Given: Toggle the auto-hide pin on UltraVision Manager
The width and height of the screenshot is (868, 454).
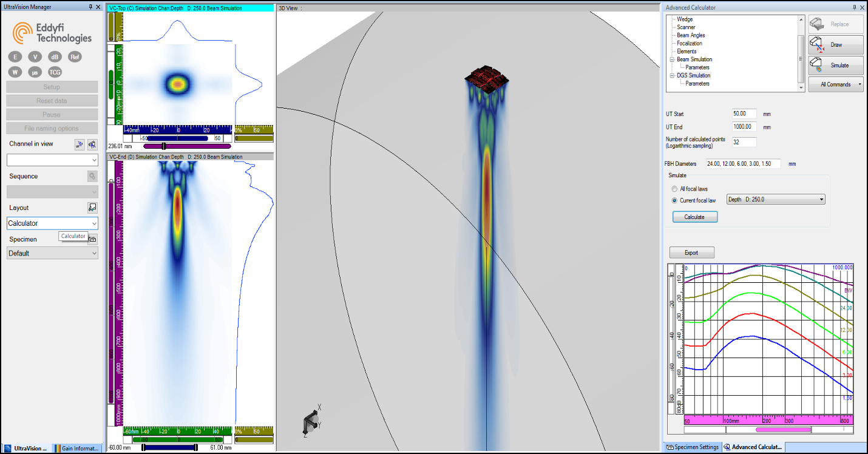Looking at the screenshot, I should 89,7.
